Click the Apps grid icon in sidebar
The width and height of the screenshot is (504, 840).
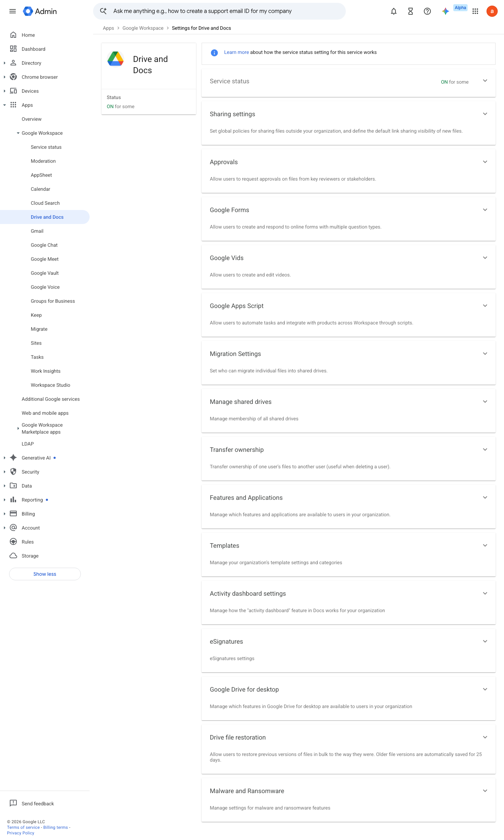tap(13, 105)
